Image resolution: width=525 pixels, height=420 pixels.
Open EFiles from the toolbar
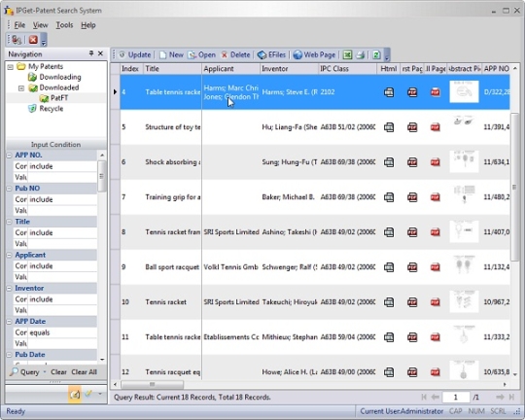click(271, 54)
